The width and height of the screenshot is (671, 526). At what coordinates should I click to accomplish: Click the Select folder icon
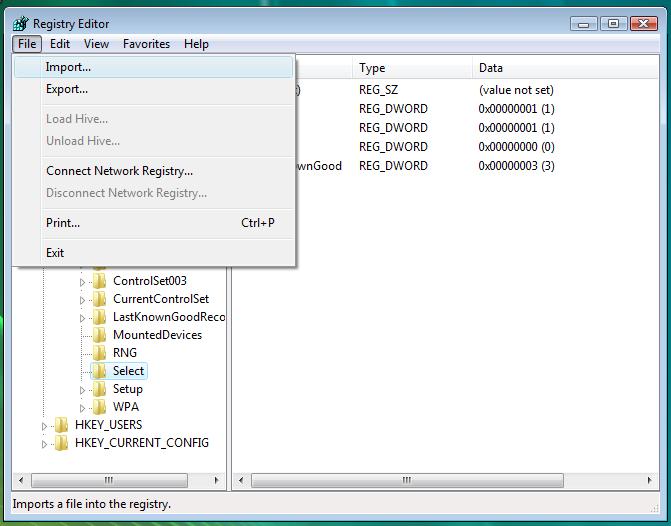coord(99,371)
